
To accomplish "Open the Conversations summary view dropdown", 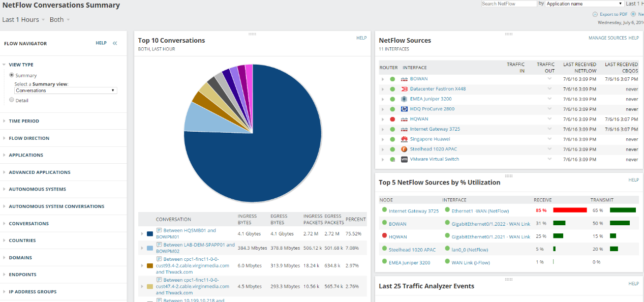I will coord(66,90).
